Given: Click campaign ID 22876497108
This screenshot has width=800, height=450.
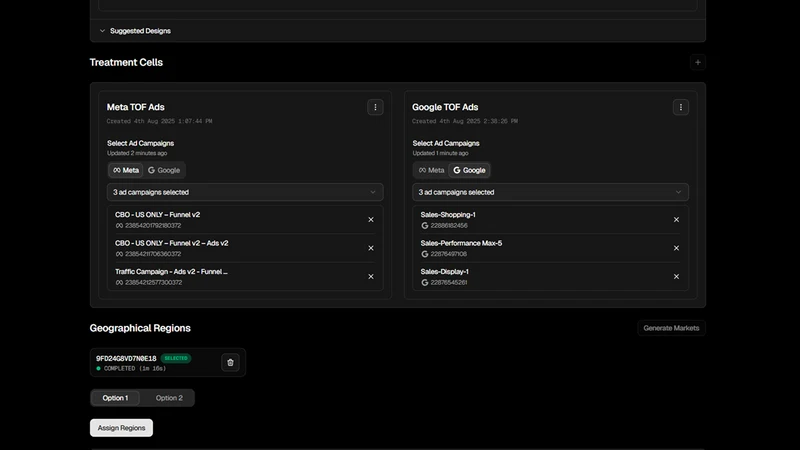Looking at the screenshot, I should pos(448,254).
